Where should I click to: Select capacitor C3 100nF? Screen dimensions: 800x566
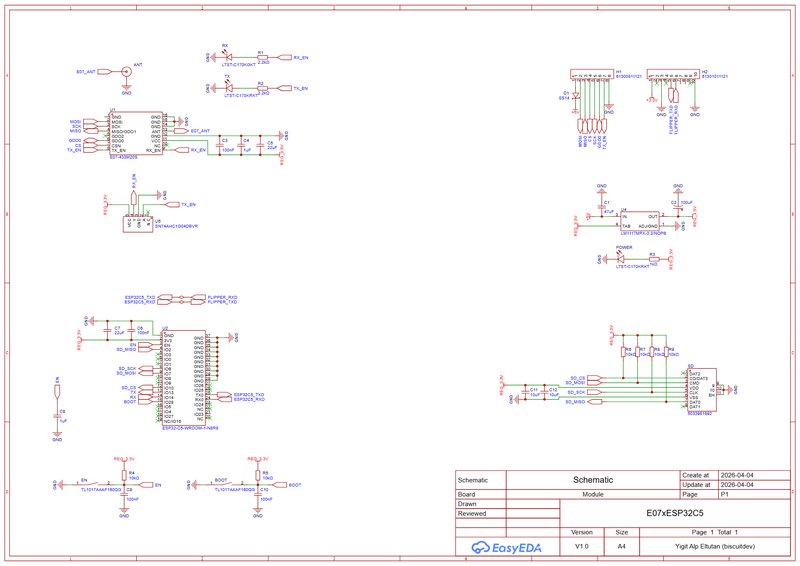(x=219, y=145)
